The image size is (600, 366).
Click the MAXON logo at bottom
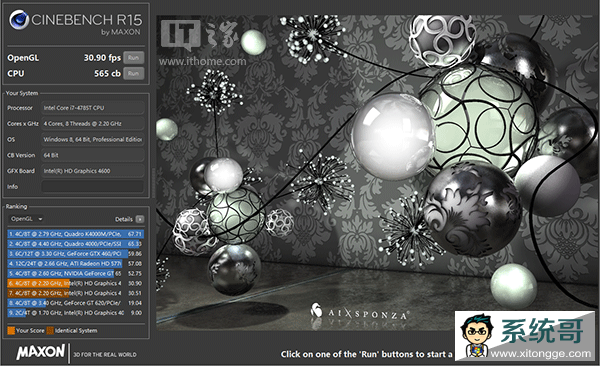41,352
